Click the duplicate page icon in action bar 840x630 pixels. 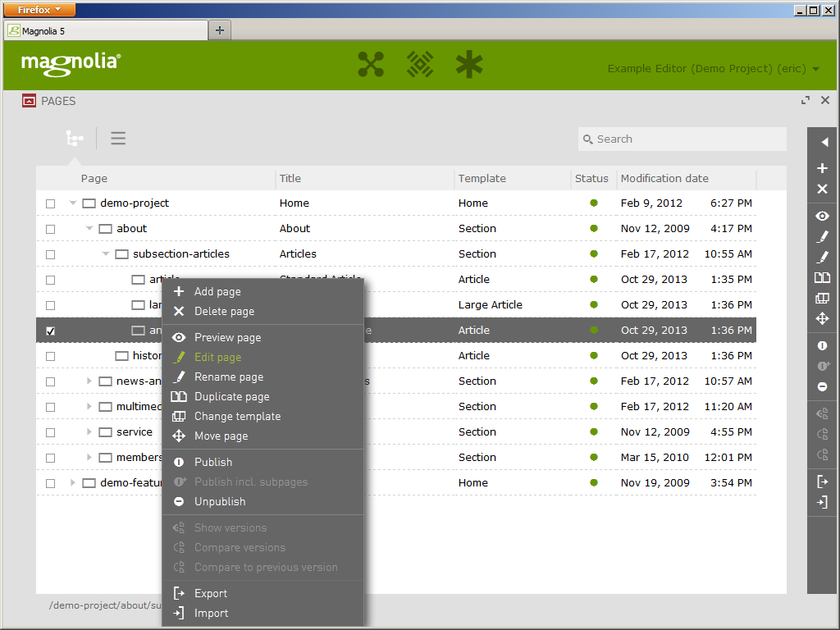tap(822, 277)
